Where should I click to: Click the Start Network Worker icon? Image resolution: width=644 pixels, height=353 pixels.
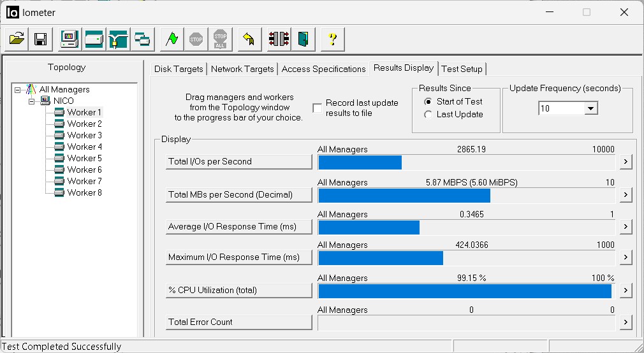118,40
